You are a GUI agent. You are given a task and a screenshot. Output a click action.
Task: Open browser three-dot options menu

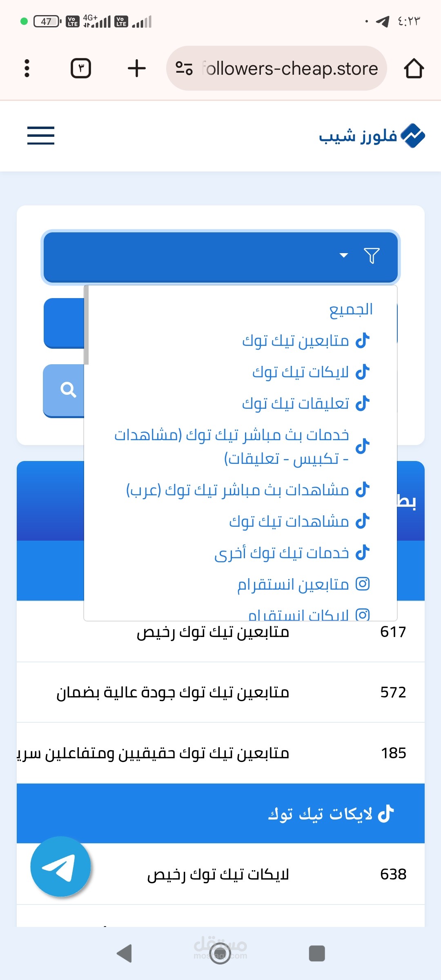(x=27, y=68)
